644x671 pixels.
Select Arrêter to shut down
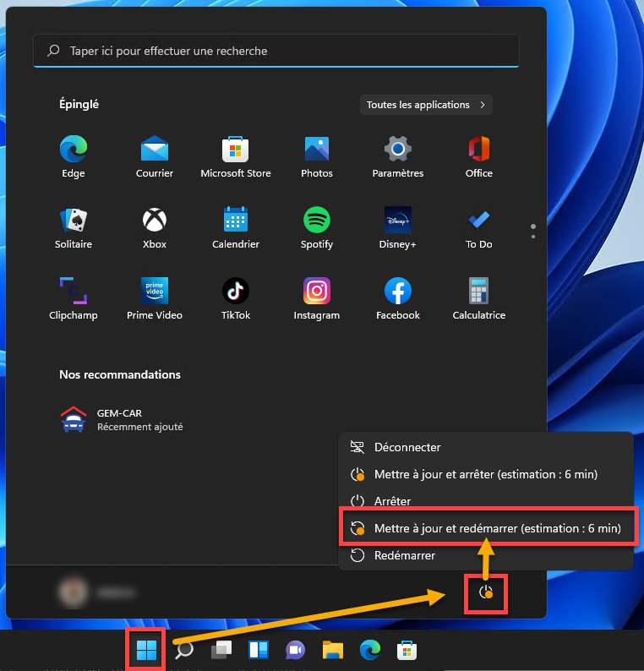pos(486,499)
